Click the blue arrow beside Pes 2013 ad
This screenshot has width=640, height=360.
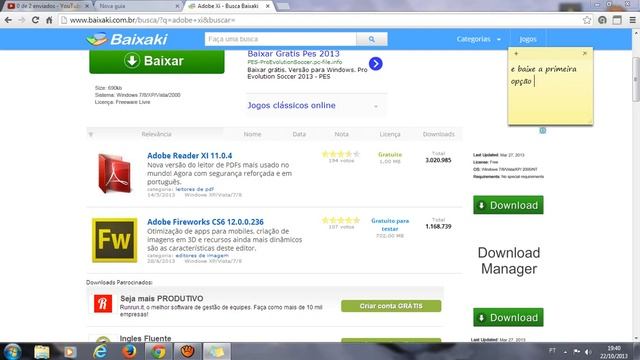coord(376,64)
